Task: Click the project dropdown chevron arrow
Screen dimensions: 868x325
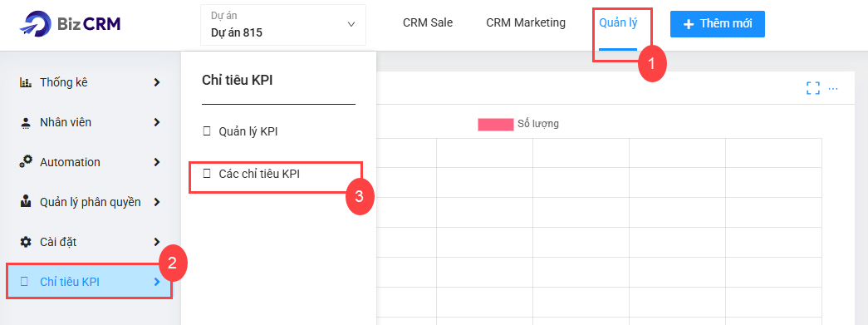Action: point(351,24)
